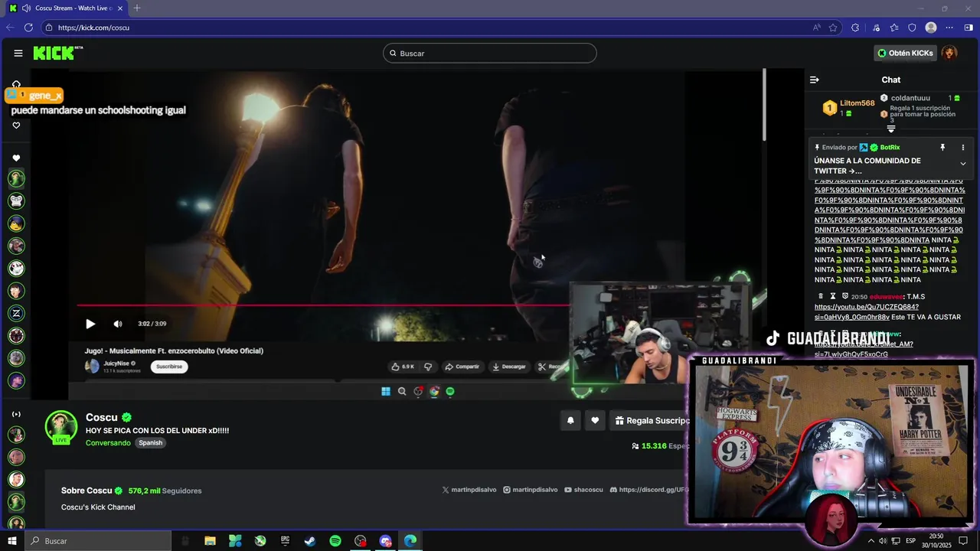The width and height of the screenshot is (980, 551).
Task: Open Edge read aloud icon
Action: click(817, 28)
